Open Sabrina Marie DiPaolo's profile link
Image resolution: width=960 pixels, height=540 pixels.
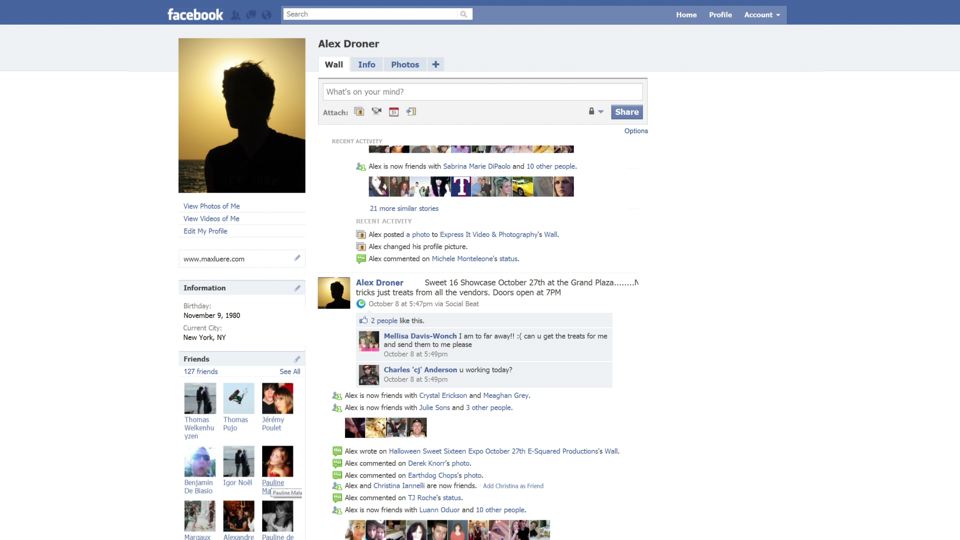(x=476, y=167)
